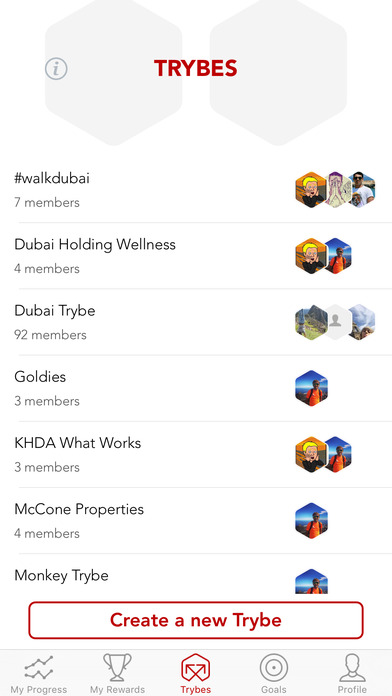Select Dubai Trybe with 92 members
The height and width of the screenshot is (696, 392).
pyautogui.click(x=196, y=322)
